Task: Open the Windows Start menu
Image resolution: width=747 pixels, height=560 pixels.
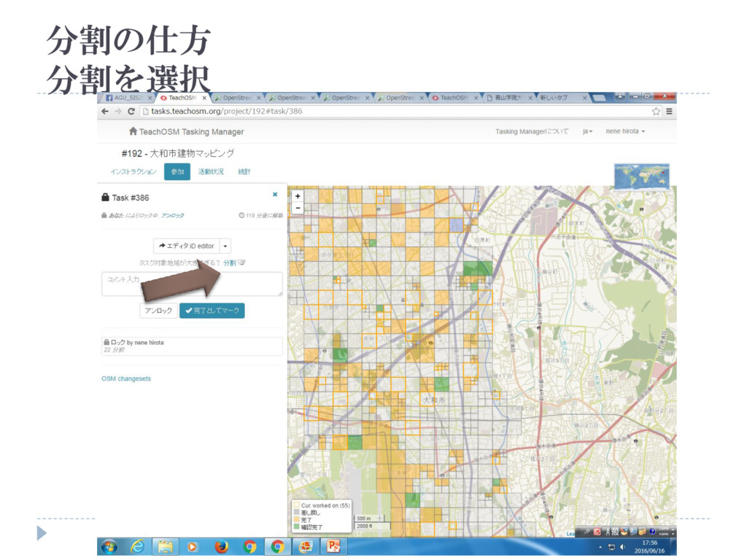Action: point(109,547)
